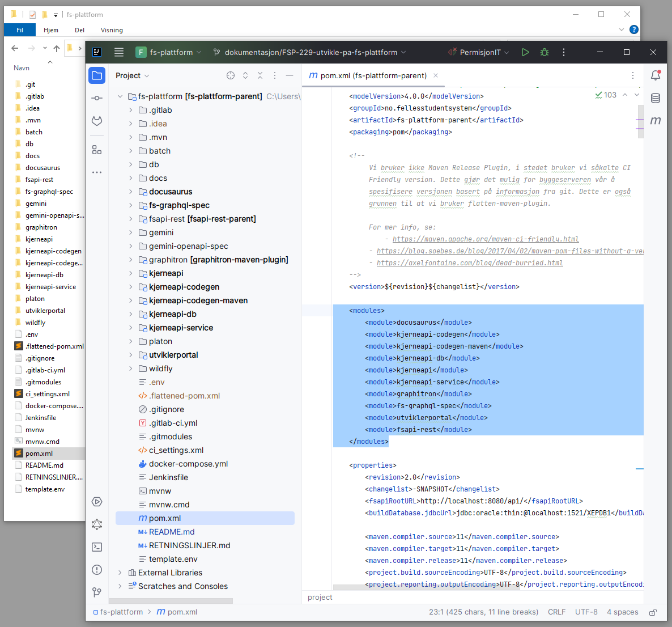Open the Terminal tool window
This screenshot has width=672, height=627.
tap(97, 546)
